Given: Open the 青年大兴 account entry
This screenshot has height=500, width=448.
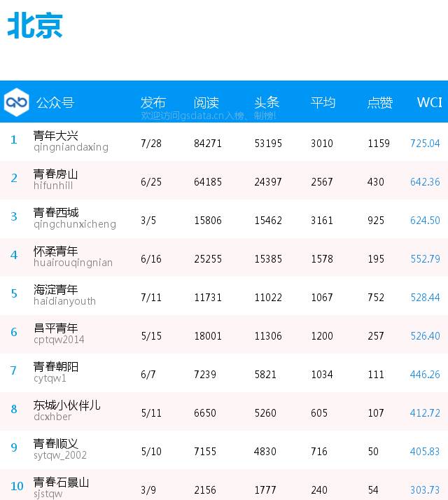Looking at the screenshot, I should [x=55, y=136].
